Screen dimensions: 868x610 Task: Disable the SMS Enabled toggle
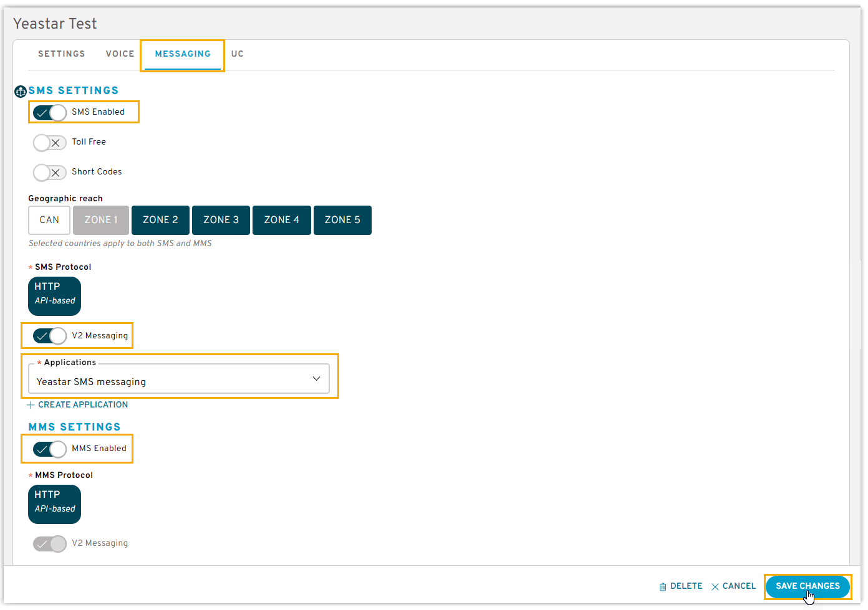[x=50, y=113]
